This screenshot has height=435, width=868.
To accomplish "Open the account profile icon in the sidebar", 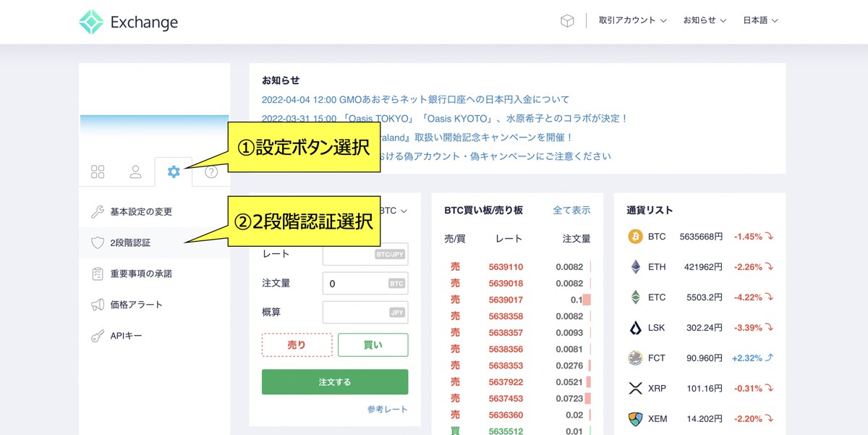I will tap(135, 172).
